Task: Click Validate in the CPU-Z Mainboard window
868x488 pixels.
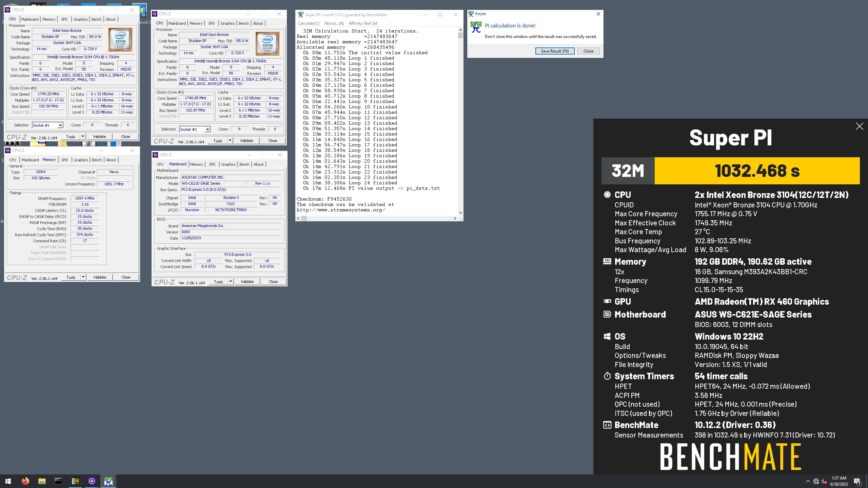Action: coord(247,282)
